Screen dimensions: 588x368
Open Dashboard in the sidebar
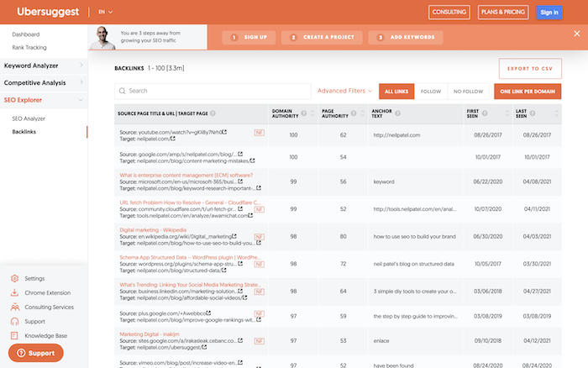[x=26, y=34]
